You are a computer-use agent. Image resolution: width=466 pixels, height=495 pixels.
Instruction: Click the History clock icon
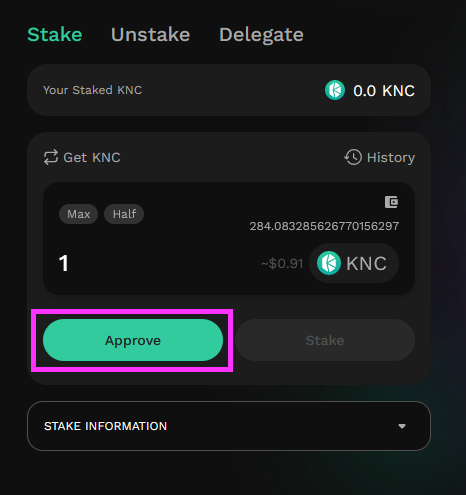point(353,157)
